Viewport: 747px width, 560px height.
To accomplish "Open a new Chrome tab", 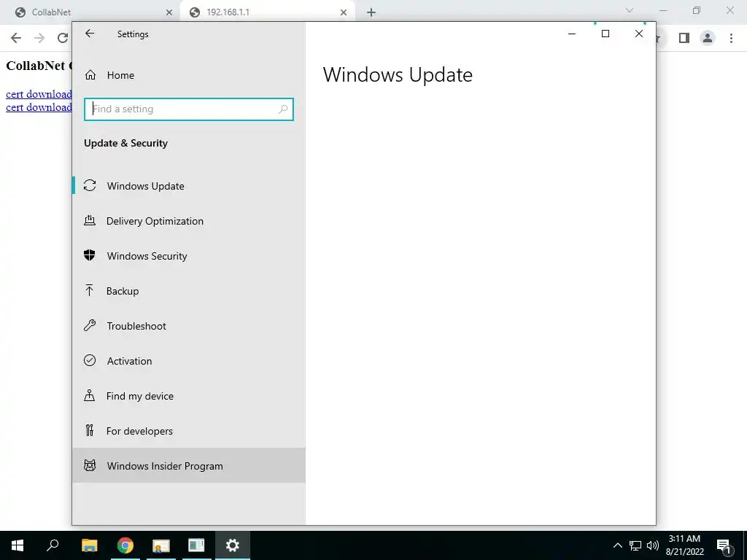I will [x=371, y=12].
